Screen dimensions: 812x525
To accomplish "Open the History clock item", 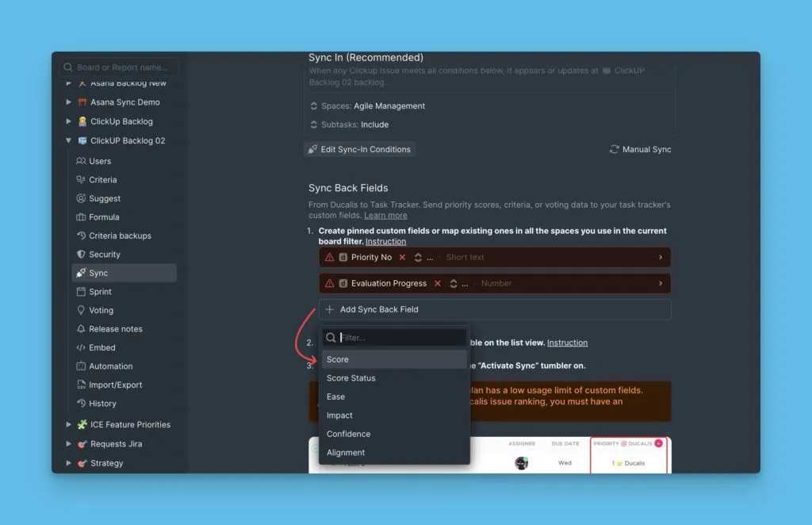I will [x=81, y=404].
